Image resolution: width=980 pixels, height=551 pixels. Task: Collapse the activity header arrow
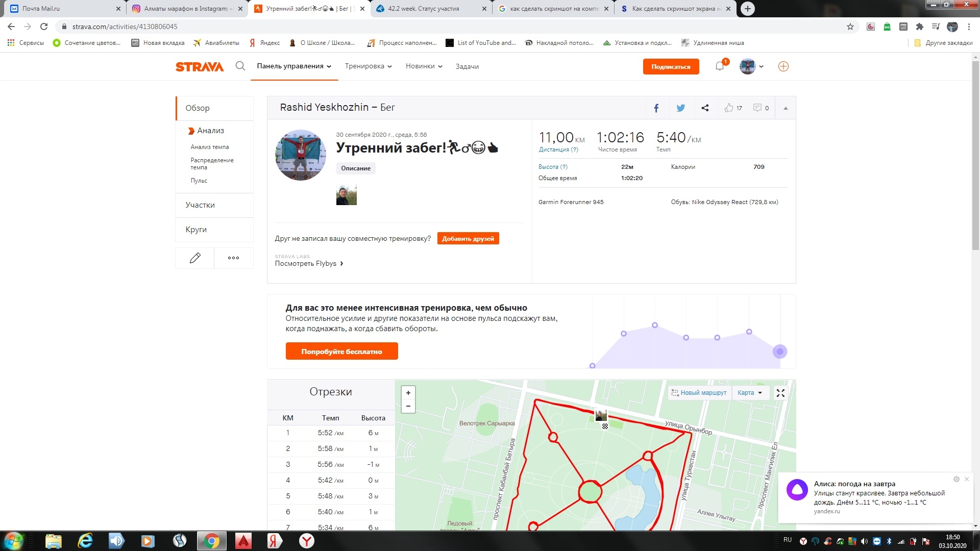pyautogui.click(x=786, y=108)
